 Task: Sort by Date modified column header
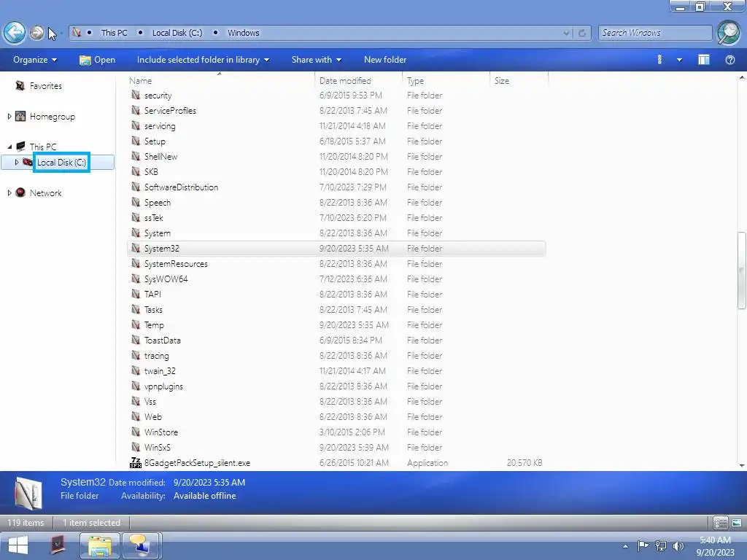coord(359,80)
